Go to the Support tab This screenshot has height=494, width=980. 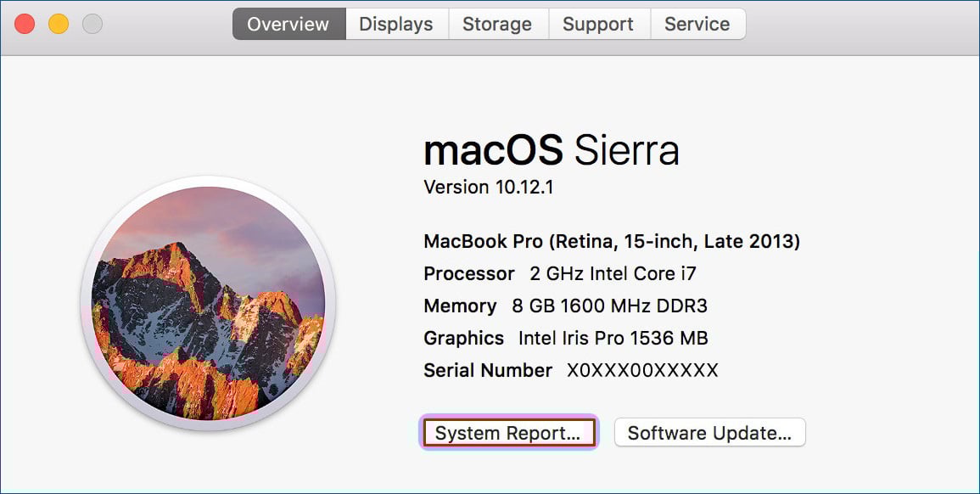598,24
